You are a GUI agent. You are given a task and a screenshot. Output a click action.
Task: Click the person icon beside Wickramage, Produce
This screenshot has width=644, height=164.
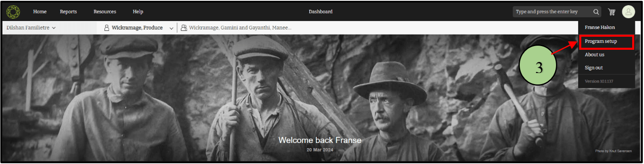click(106, 28)
